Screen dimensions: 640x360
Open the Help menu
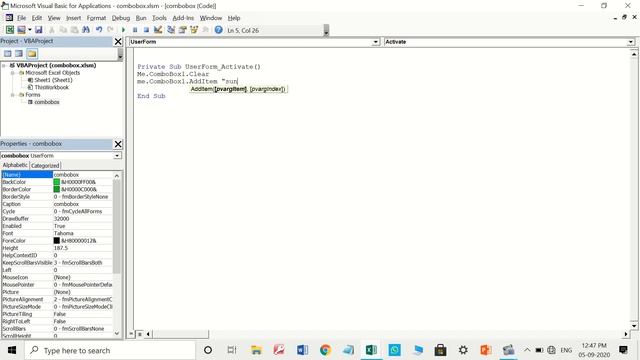pos(234,18)
